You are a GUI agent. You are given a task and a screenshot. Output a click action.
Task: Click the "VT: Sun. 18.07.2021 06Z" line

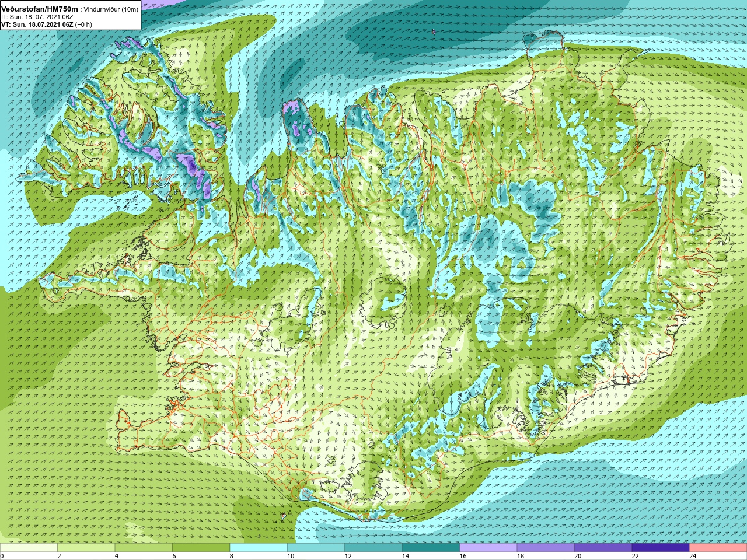(x=37, y=24)
